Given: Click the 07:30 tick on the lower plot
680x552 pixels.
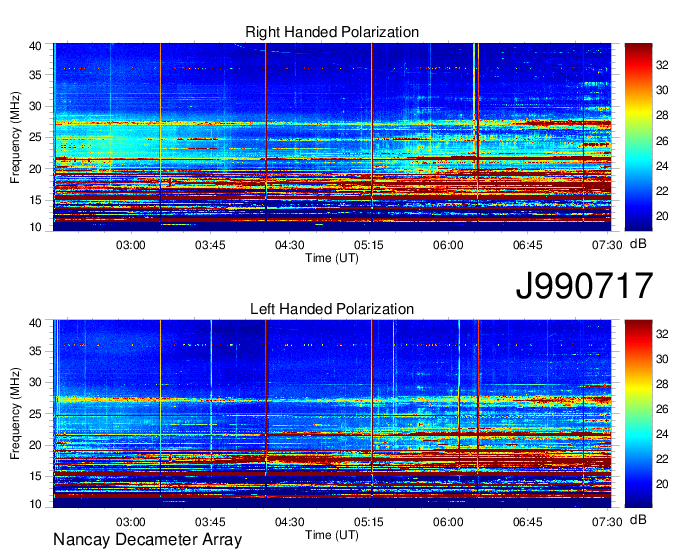Looking at the screenshot, I should [607, 522].
